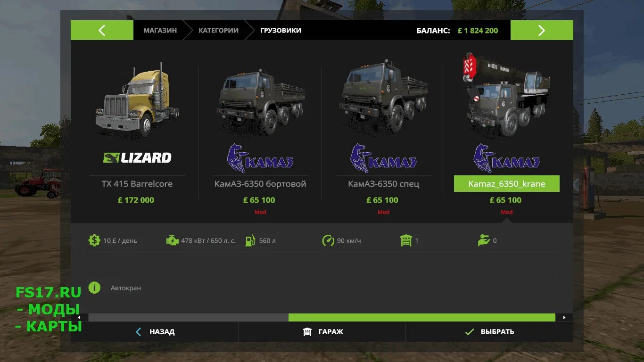Go to previous store page with left arrow
Screen dimensions: 644x362
102,30
